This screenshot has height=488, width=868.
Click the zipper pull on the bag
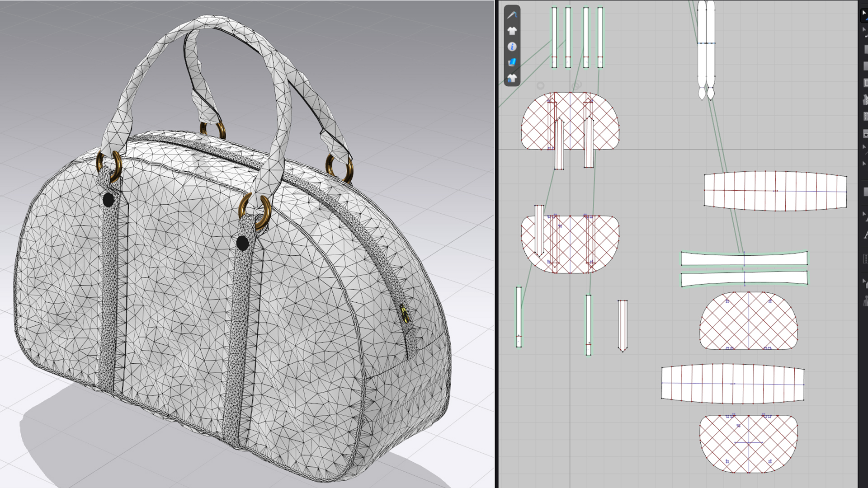tap(405, 314)
